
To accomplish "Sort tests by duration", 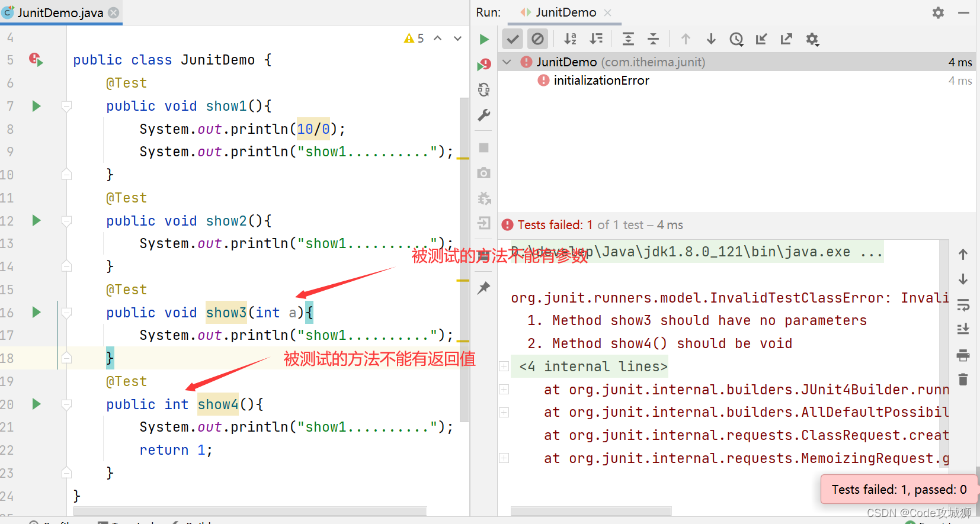I will pos(596,39).
